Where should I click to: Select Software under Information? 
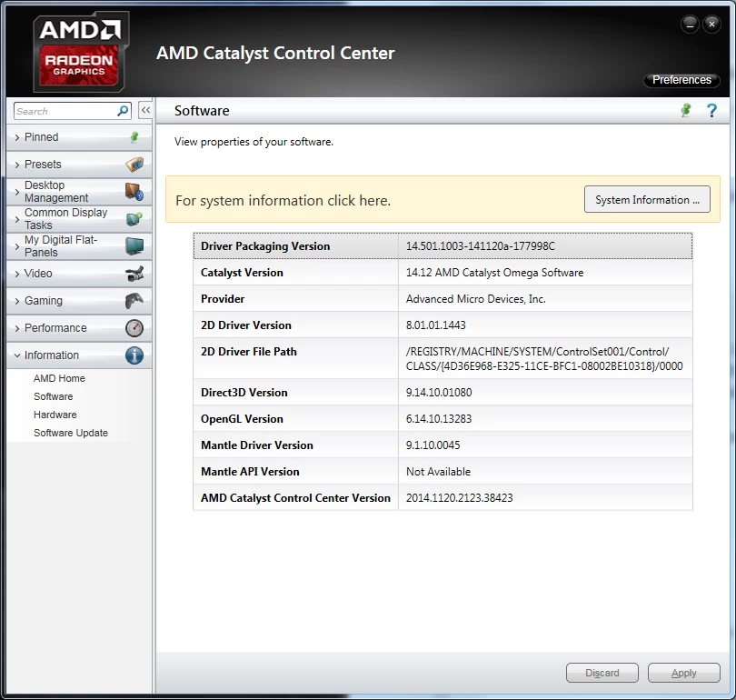53,396
